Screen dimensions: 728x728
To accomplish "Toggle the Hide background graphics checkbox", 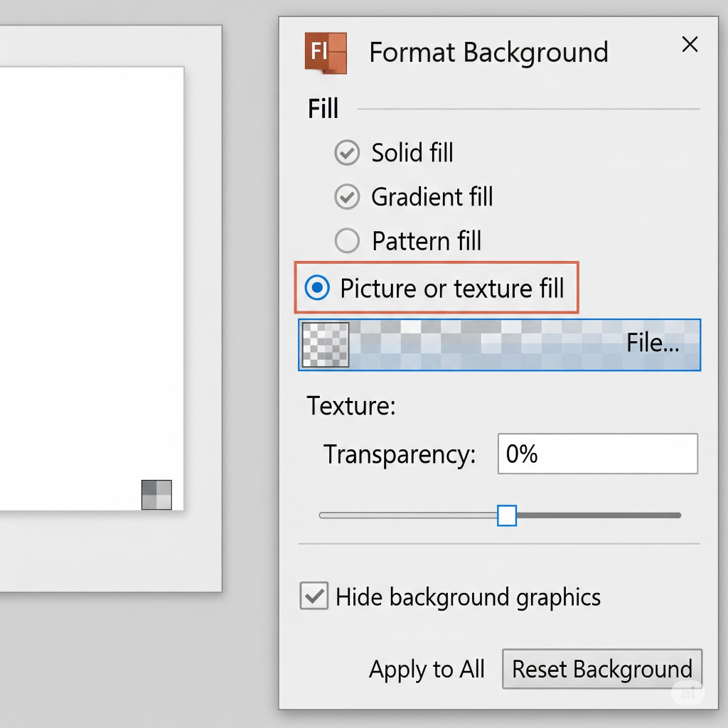I will point(314,596).
